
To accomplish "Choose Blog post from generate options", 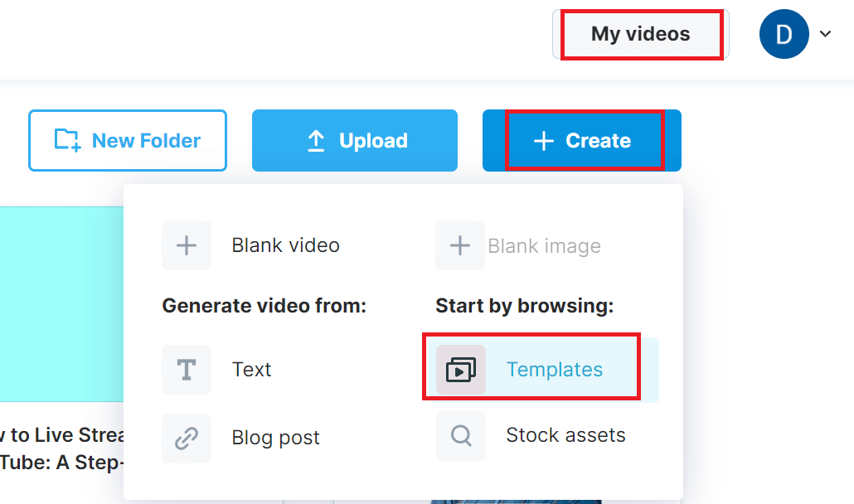I will coord(275,438).
